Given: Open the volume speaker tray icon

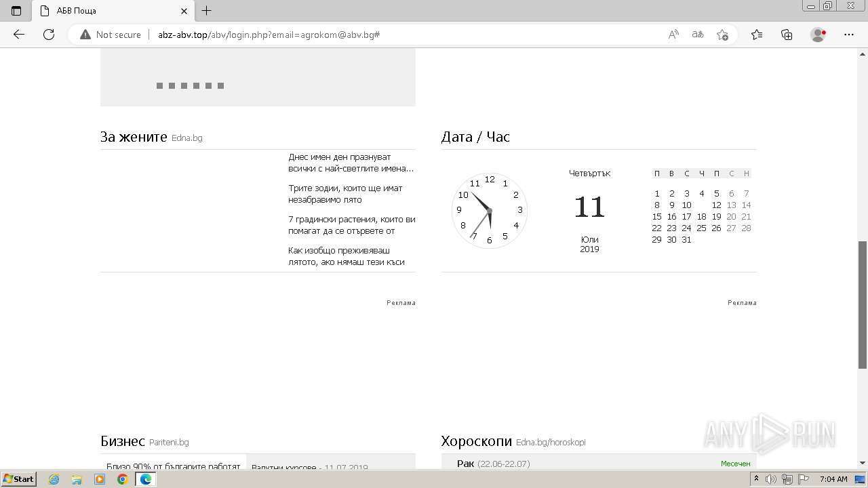Looking at the screenshot, I should click(771, 479).
